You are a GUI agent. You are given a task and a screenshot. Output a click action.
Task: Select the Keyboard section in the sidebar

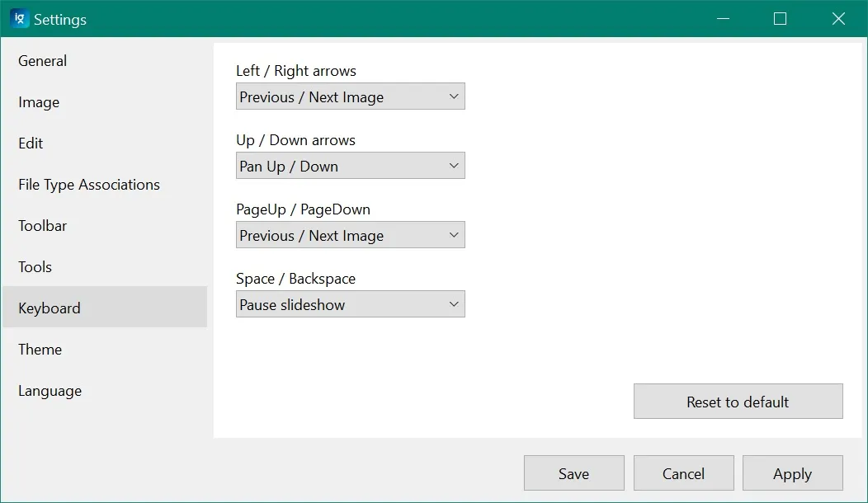point(105,307)
